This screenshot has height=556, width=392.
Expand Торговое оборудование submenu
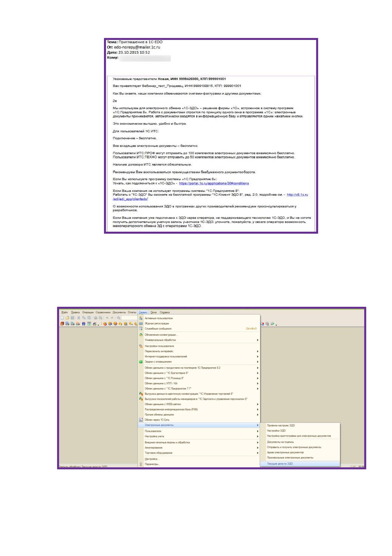199,453
